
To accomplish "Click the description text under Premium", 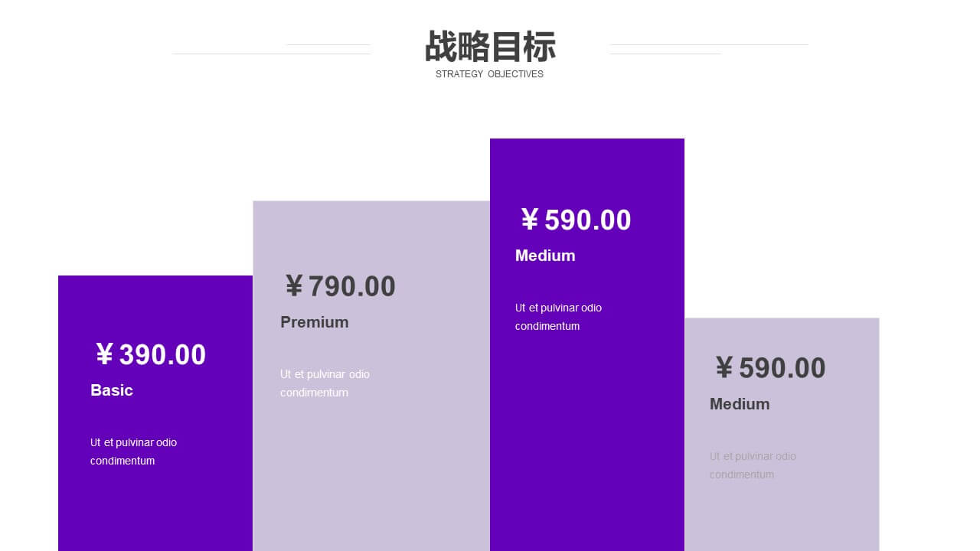I will coord(325,383).
